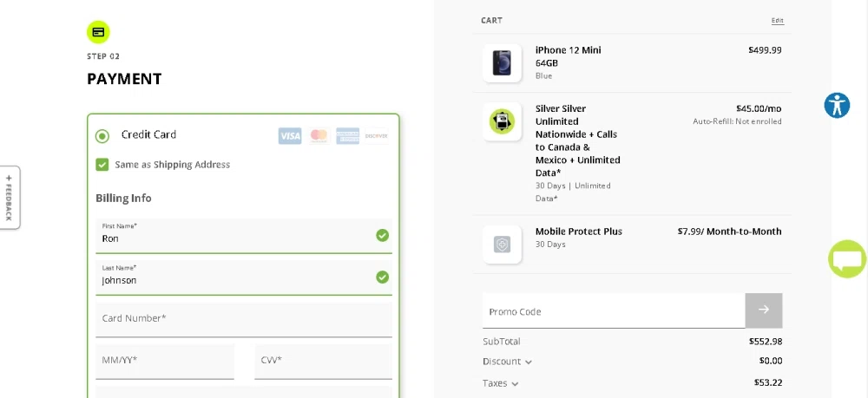Expand the Taxes breakdown chevron
Image resolution: width=868 pixels, height=398 pixels.
tap(515, 383)
